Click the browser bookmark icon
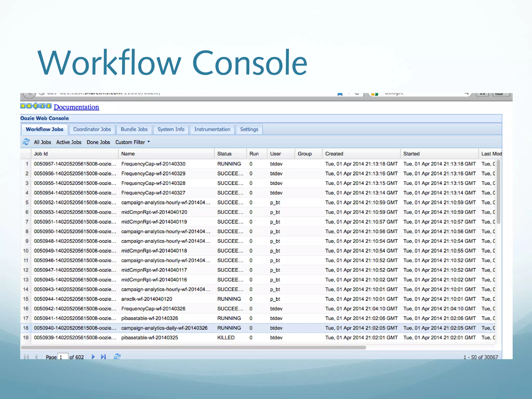The height and width of the screenshot is (399, 532). click(340, 94)
